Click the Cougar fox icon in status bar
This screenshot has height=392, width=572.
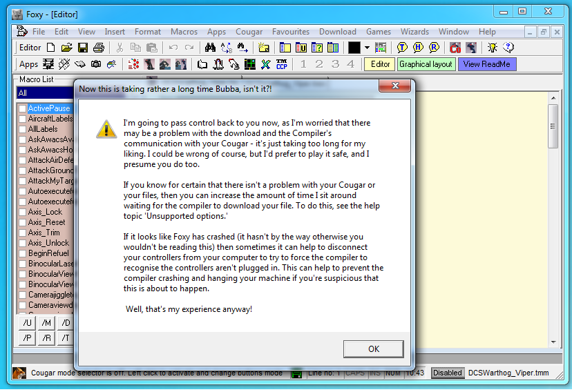[x=19, y=373]
